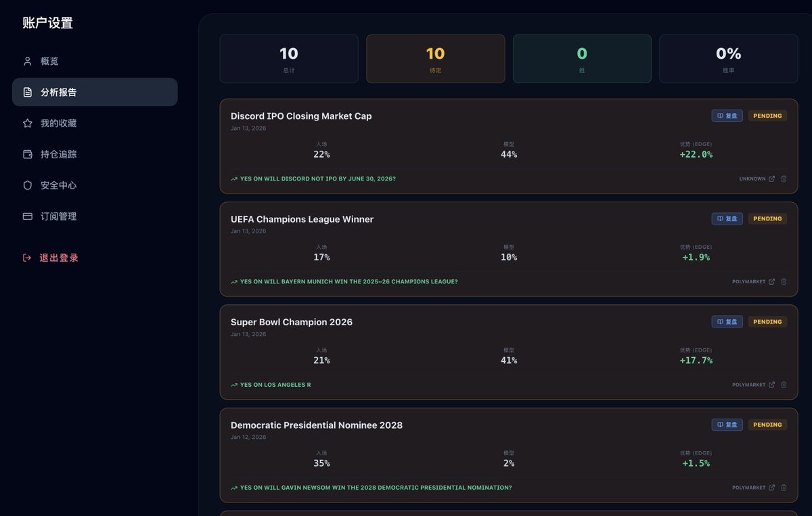This screenshot has width=812, height=516.
Task: Open 复盘 review for Democratic Presidential Nominee
Action: click(727, 425)
